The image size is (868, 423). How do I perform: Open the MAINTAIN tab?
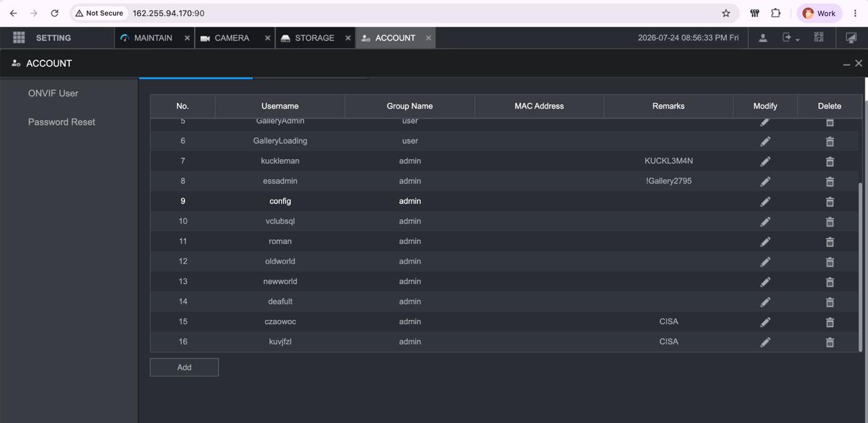click(147, 38)
